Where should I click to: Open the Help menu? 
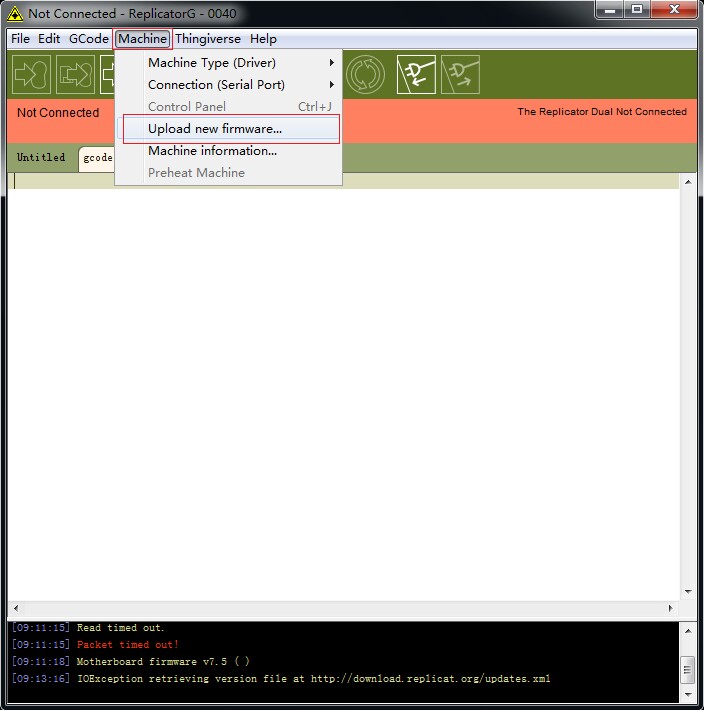tap(263, 39)
